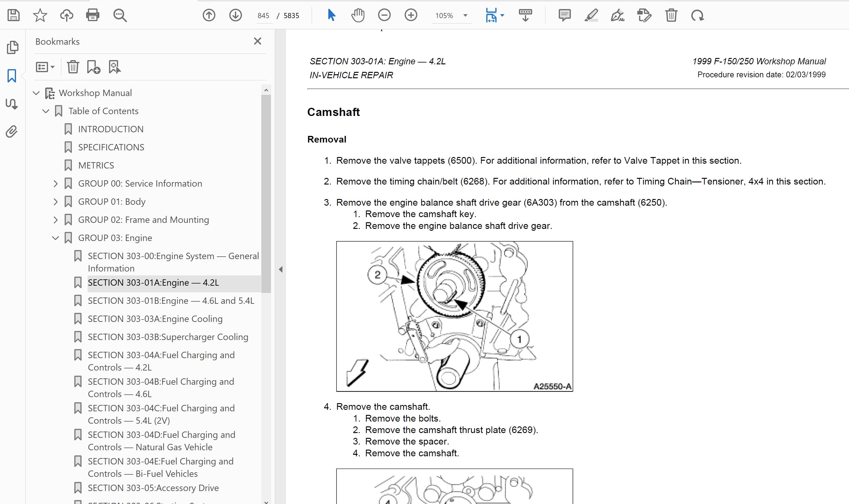This screenshot has width=849, height=504.
Task: Open the bookmark options menu dropdown
Action: pyautogui.click(x=45, y=67)
